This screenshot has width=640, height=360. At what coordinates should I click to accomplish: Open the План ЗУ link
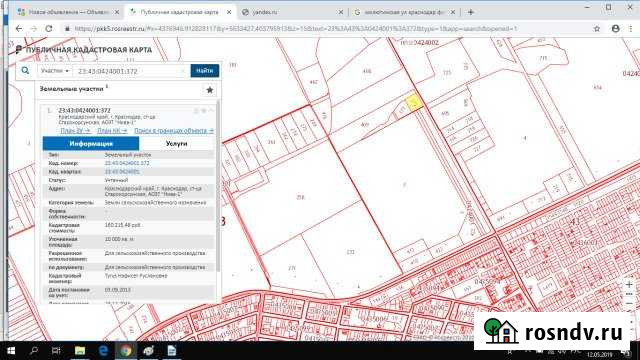coord(76,131)
